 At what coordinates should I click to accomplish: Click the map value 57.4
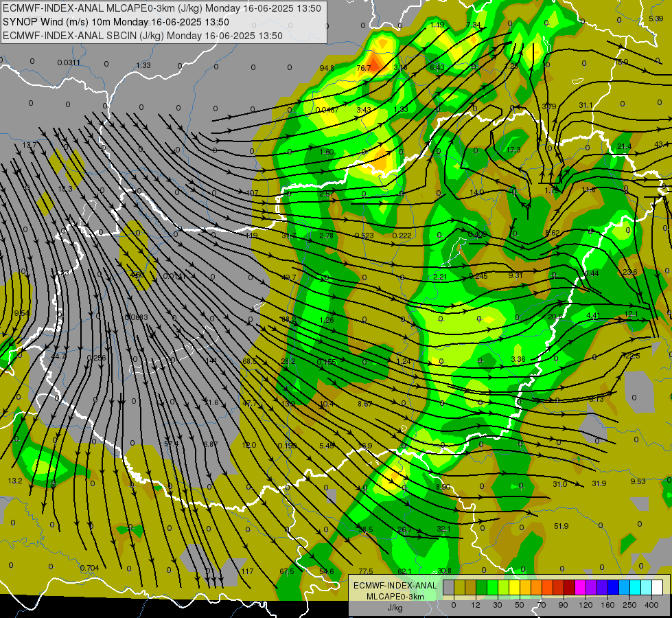point(171,444)
